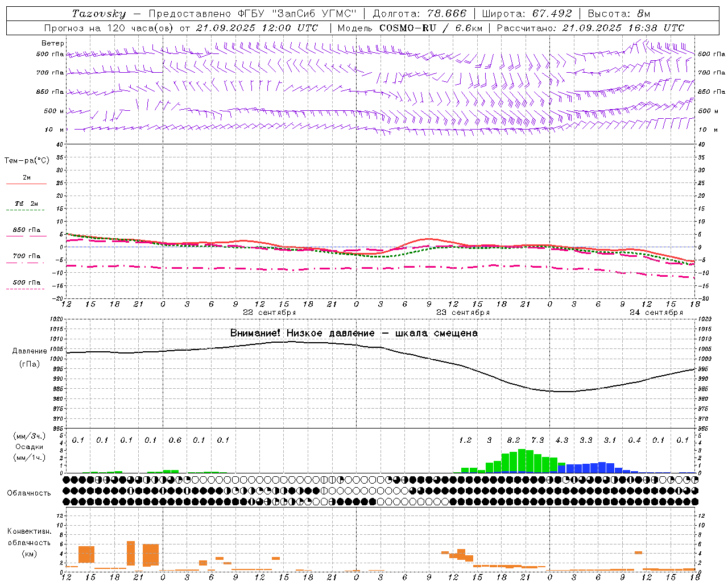
Task: Click the 0.6 precipitation total value
Action: tap(175, 440)
